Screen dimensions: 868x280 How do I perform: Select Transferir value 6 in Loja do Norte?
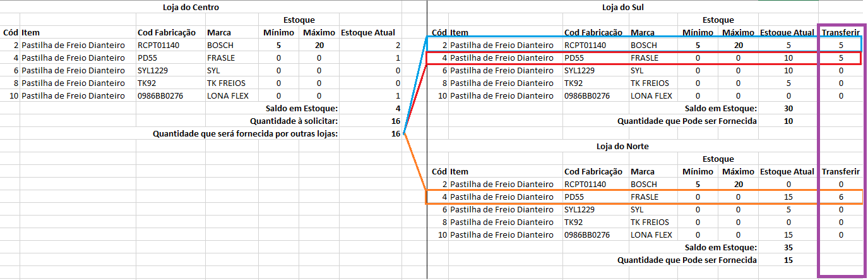coord(840,197)
